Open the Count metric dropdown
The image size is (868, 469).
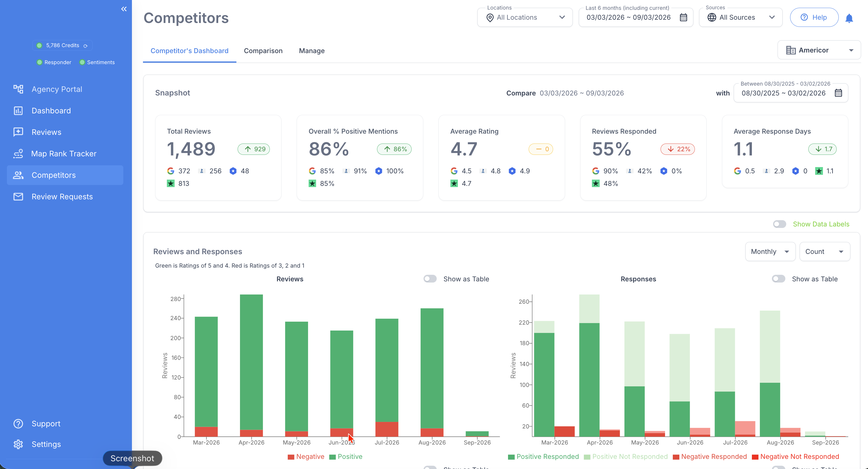pos(824,252)
